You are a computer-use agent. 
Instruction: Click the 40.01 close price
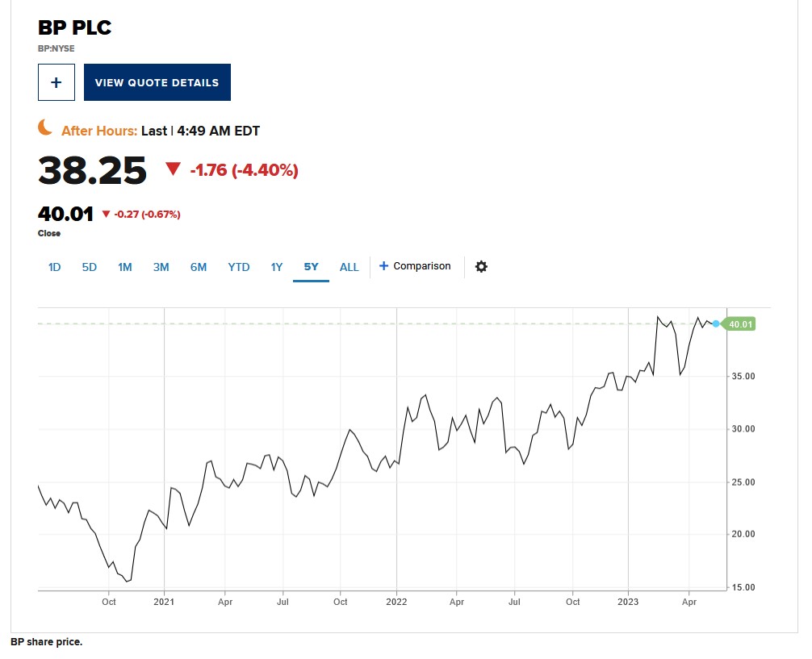[65, 214]
